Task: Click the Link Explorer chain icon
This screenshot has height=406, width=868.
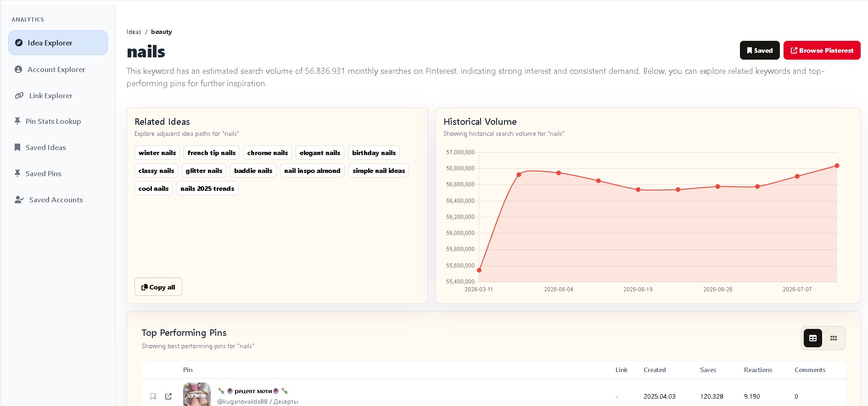Action: [x=19, y=95]
